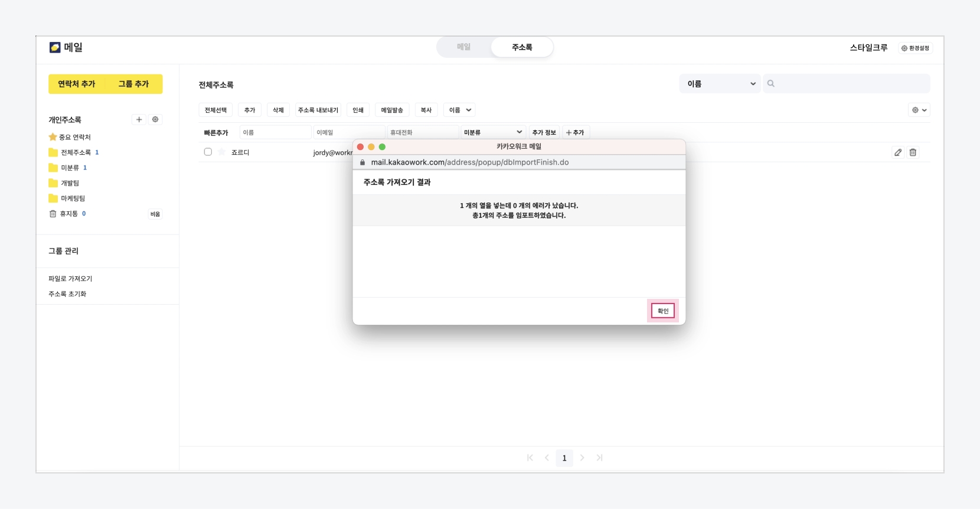Click the 이름 quick-add input field
The image size is (980, 509).
click(x=275, y=132)
